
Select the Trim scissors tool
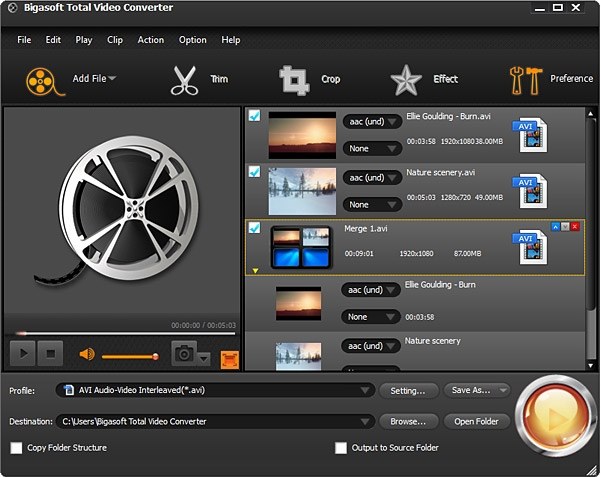click(184, 79)
